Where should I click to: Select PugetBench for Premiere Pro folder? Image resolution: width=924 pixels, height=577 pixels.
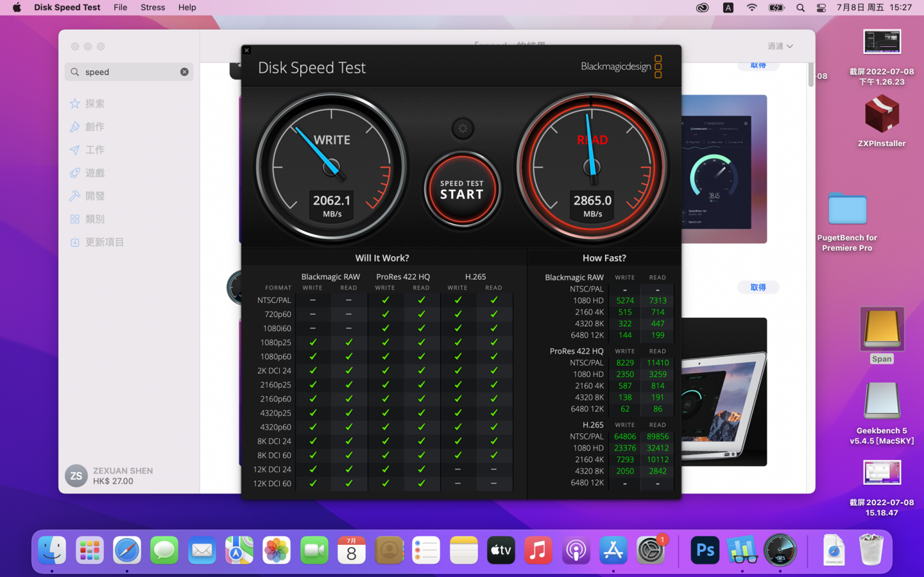(x=847, y=221)
